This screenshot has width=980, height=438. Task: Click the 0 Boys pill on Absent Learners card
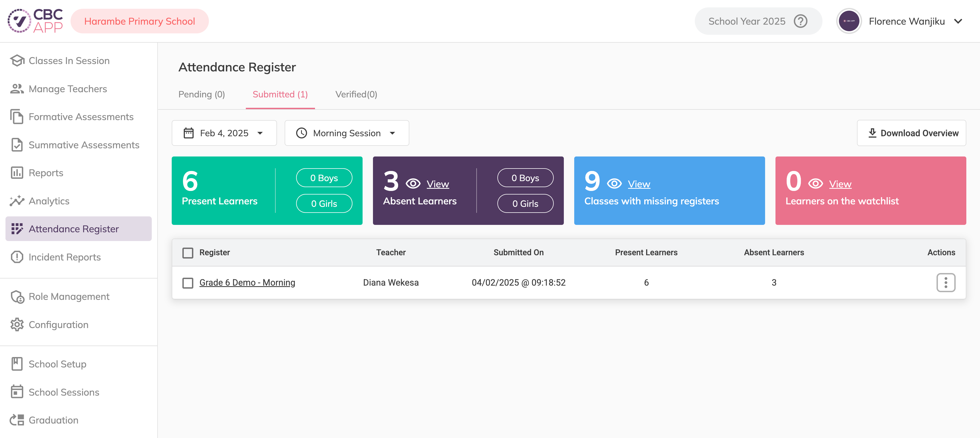pyautogui.click(x=525, y=178)
